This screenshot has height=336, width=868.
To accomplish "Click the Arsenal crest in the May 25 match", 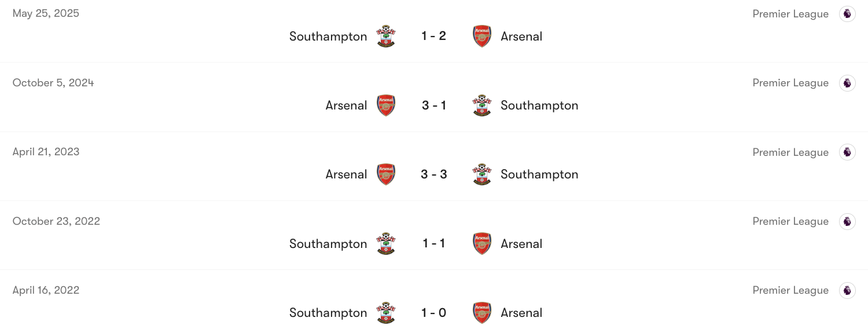I will click(481, 35).
